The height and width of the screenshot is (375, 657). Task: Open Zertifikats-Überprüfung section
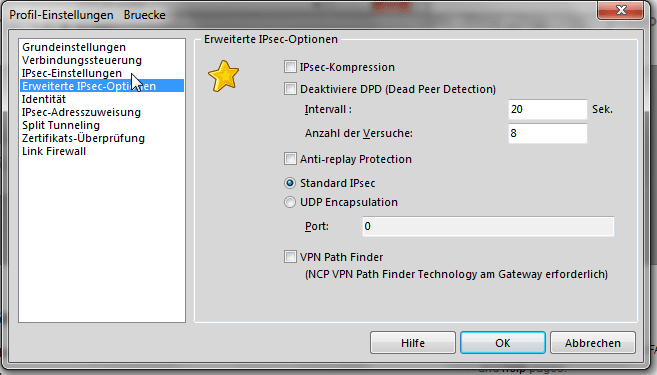(x=83, y=138)
